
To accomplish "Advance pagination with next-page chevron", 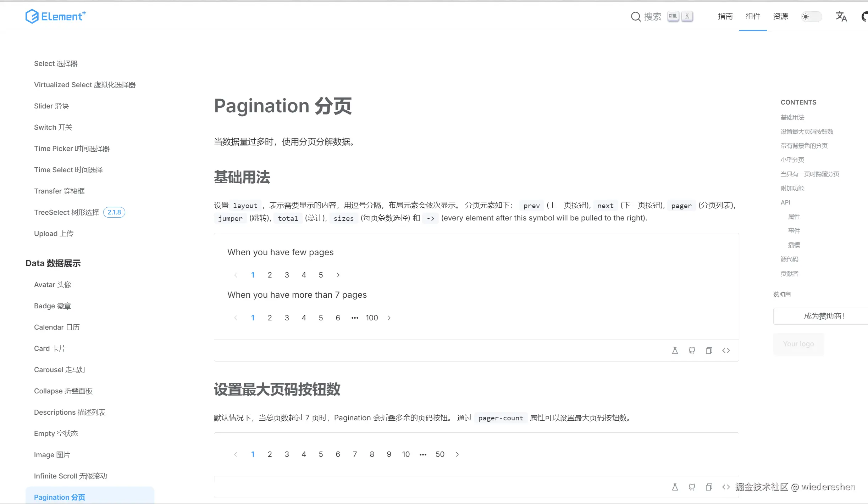I will pos(338,275).
